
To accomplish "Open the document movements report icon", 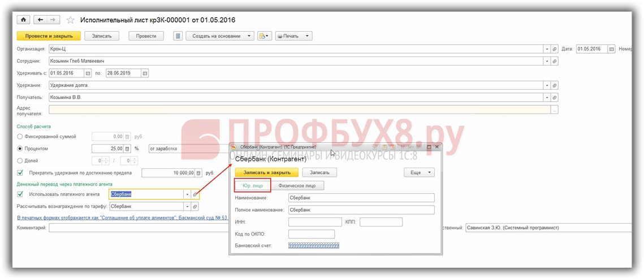I will (x=178, y=36).
